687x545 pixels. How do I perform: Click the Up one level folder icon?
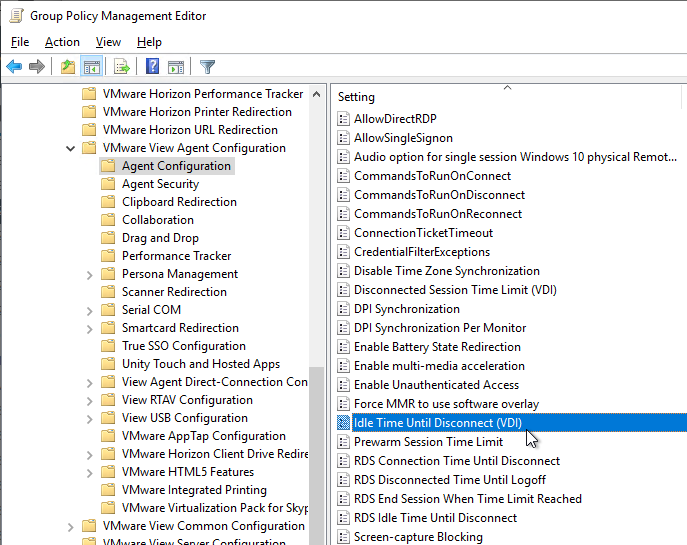click(68, 67)
